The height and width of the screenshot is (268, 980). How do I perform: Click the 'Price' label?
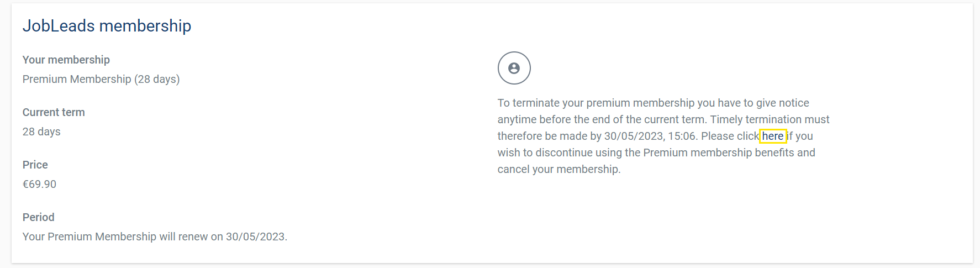pos(35,165)
